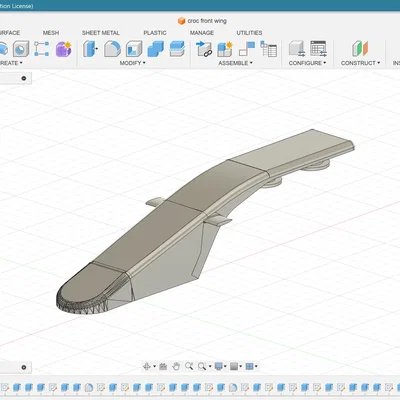Image resolution: width=400 pixels, height=400 pixels.
Task: Click the Assemble table-tree icon
Action: (268, 49)
